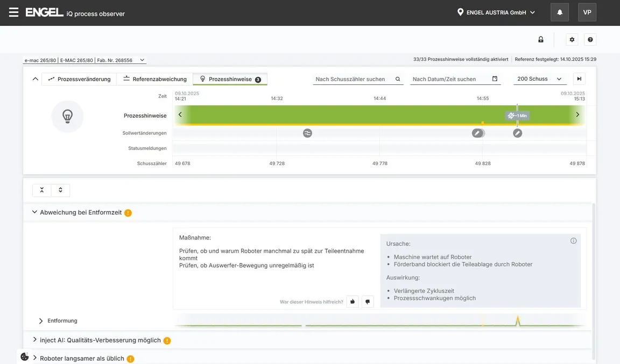Expand Roboter langsamer als üblich
Screen dimensions: 620x364
coord(35,358)
